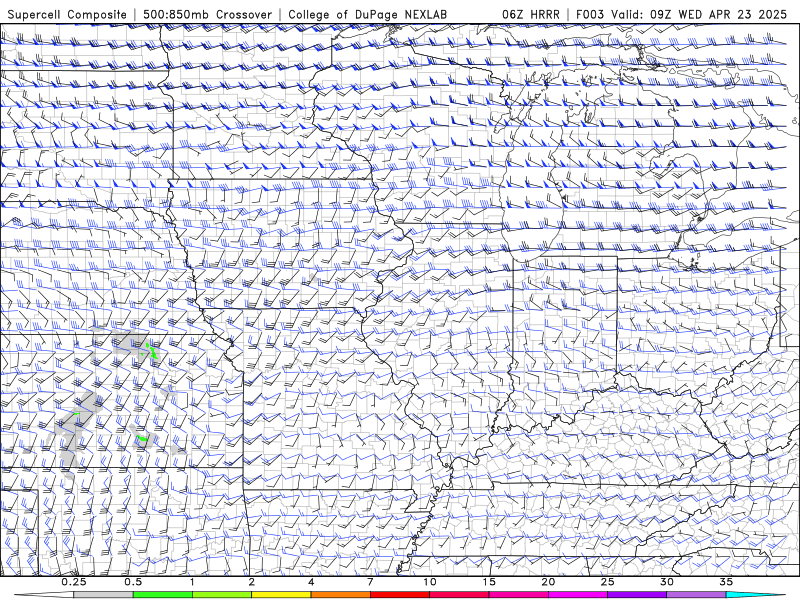
Task: Pick the yellow color bar segment
Action: coord(281,595)
